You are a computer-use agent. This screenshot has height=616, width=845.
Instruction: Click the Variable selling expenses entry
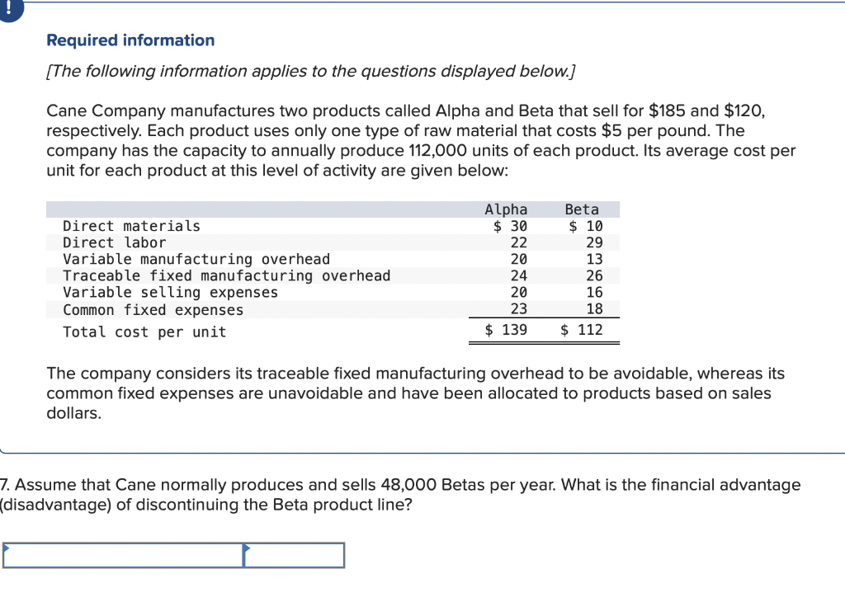(x=170, y=292)
